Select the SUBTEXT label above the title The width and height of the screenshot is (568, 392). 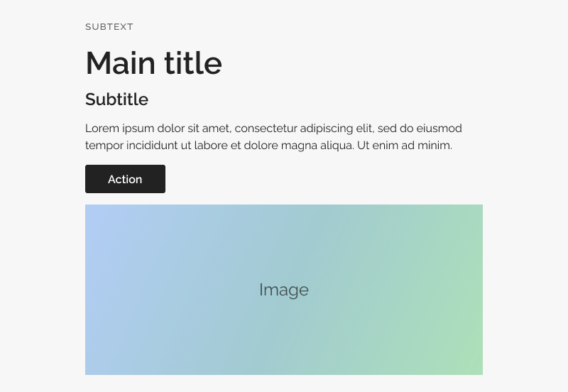pos(109,27)
